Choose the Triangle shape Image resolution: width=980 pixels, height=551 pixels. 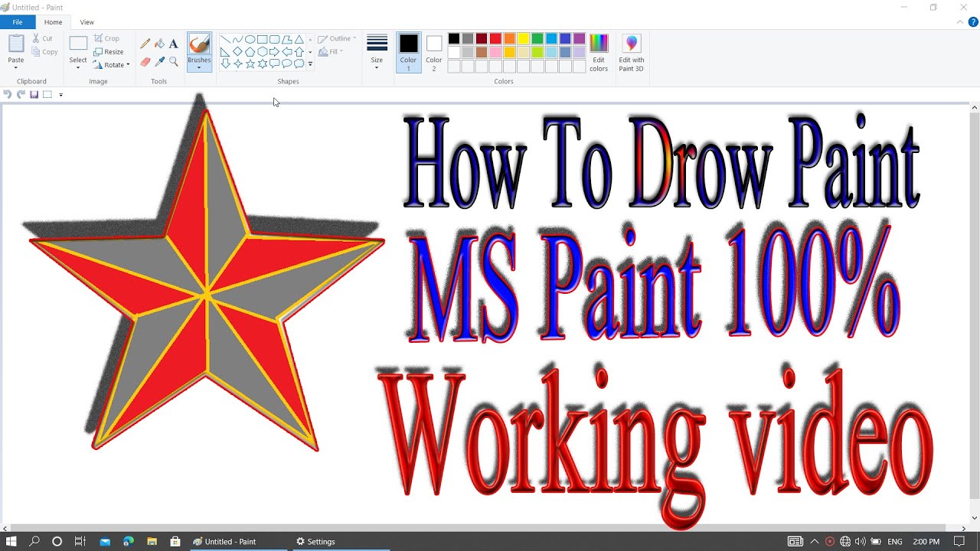coord(299,40)
